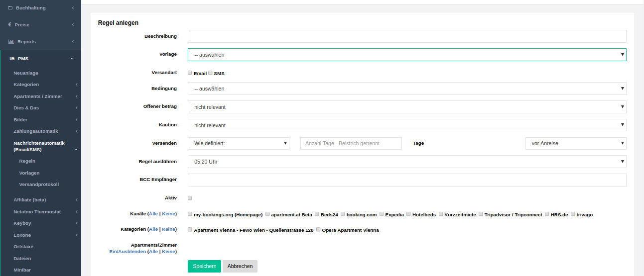Toggle the Aktiv checkbox

click(190, 198)
